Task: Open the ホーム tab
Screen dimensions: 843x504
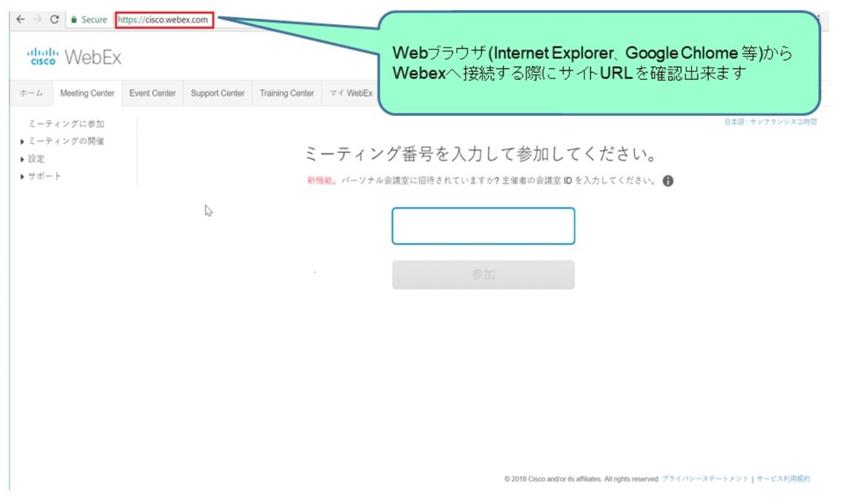Action: click(x=31, y=93)
